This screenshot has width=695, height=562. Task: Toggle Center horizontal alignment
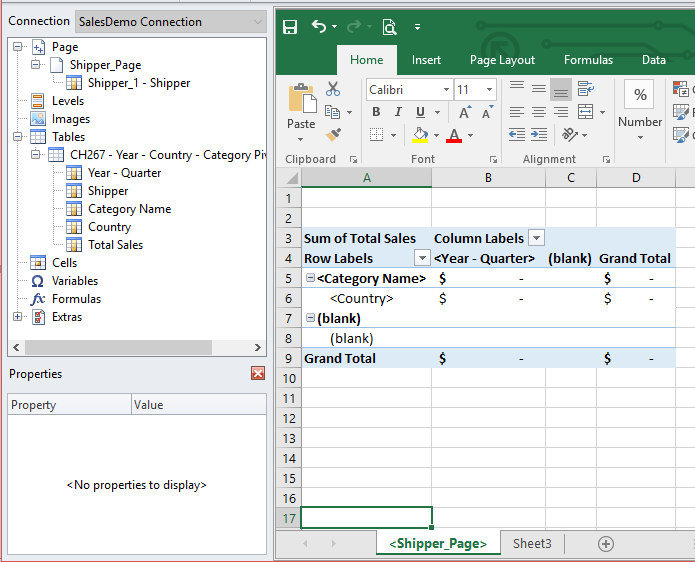coord(539,112)
